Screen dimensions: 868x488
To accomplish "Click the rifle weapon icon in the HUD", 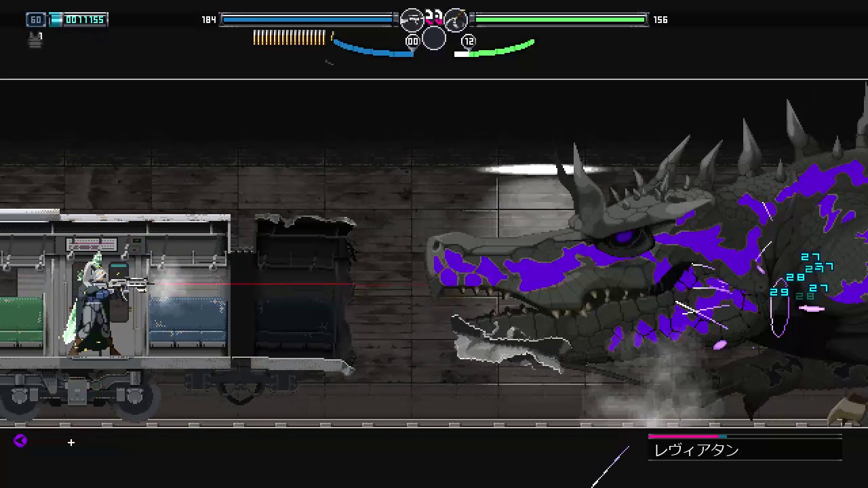I will 412,20.
